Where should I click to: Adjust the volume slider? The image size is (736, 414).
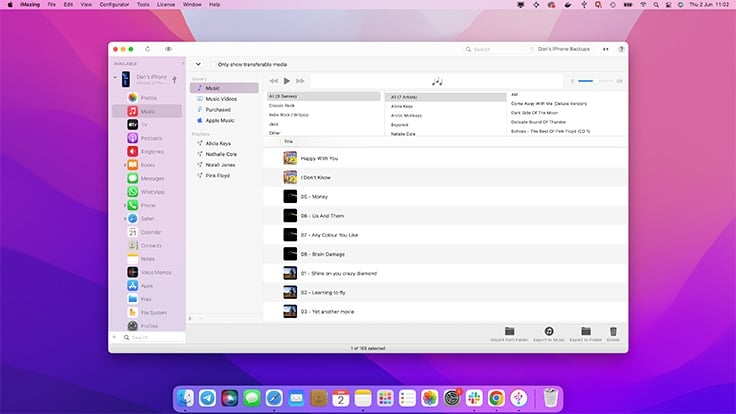coord(595,81)
